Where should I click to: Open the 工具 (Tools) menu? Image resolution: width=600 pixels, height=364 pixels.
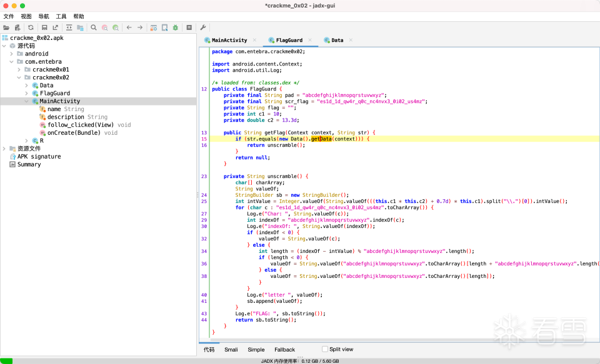61,16
